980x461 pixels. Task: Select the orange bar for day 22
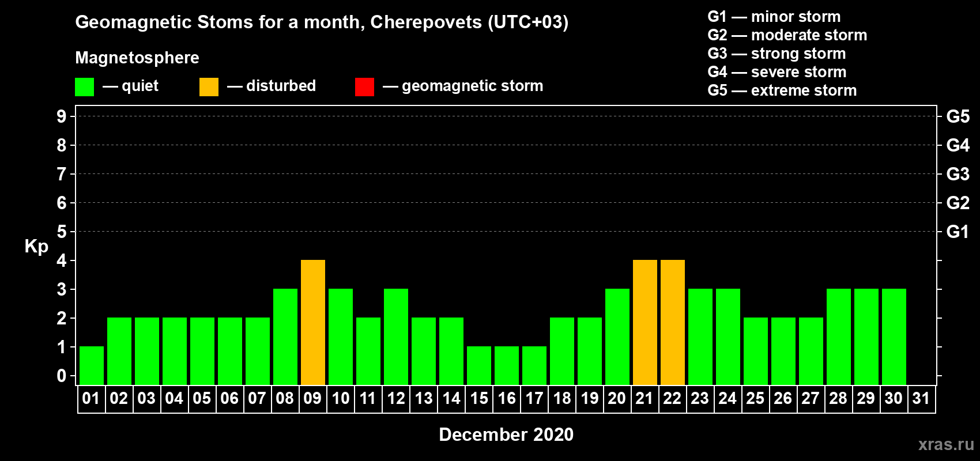(673, 323)
